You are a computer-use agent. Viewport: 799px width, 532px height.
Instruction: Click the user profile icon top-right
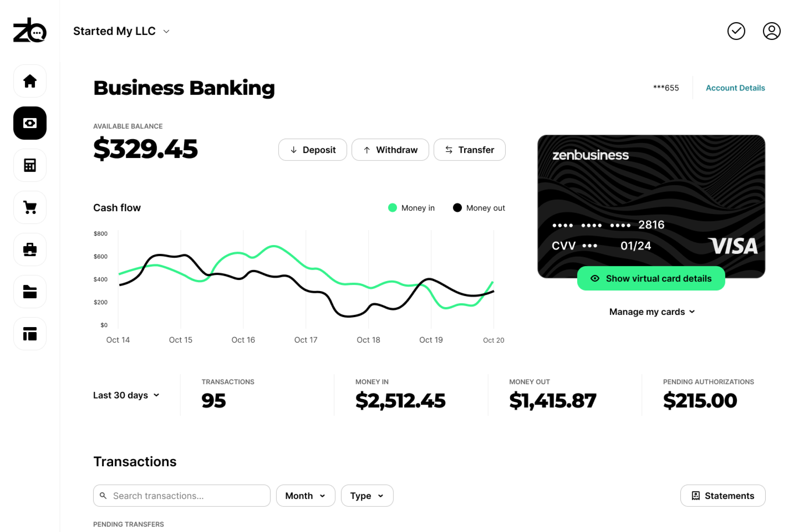coord(772,31)
